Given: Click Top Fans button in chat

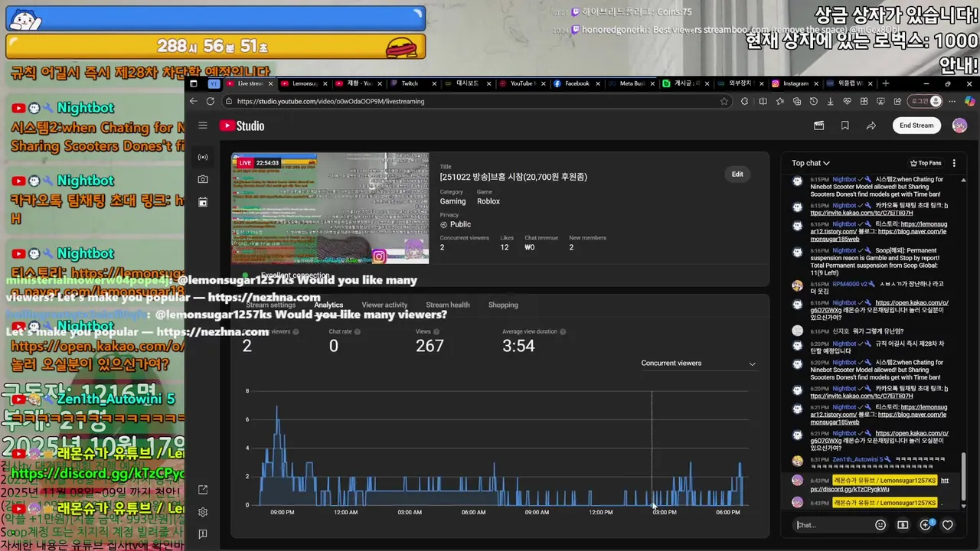Looking at the screenshot, I should [x=926, y=163].
